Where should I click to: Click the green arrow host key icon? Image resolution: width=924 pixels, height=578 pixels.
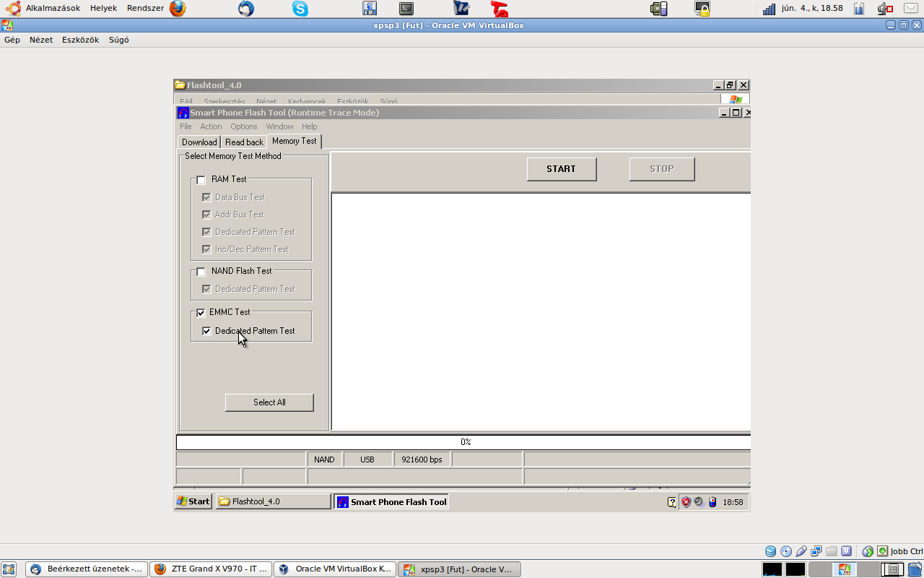click(882, 551)
